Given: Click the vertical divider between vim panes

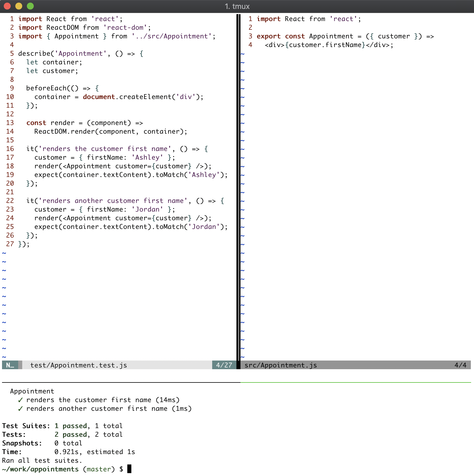Looking at the screenshot, I should [x=238, y=188].
